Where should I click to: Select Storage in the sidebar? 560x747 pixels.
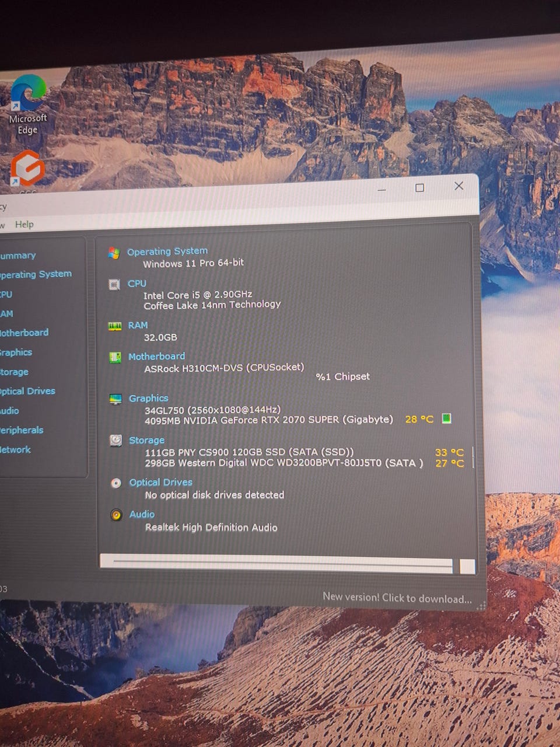tap(14, 372)
